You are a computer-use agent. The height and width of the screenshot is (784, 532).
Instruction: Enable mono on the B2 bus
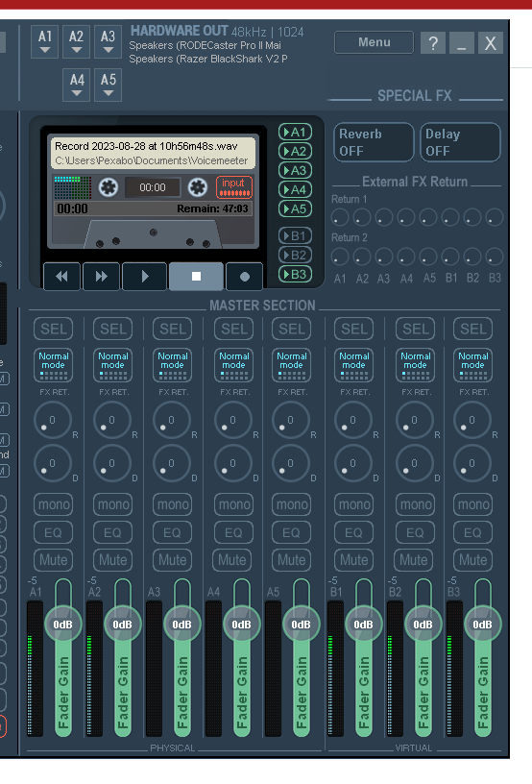[415, 504]
